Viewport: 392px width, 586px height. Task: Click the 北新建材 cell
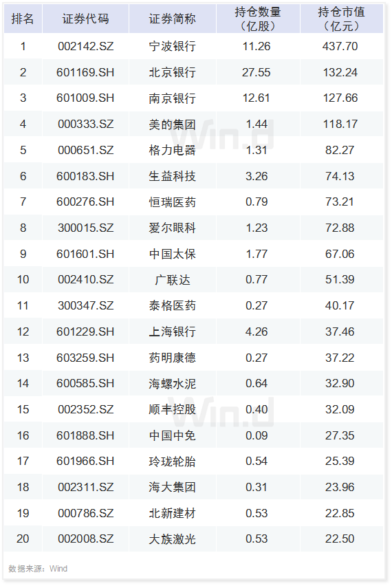pyautogui.click(x=172, y=514)
